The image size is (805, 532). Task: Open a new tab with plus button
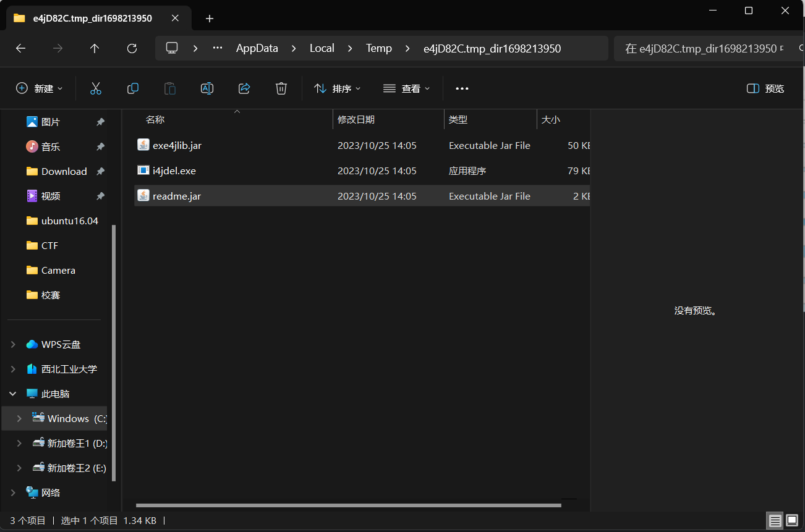coord(210,19)
